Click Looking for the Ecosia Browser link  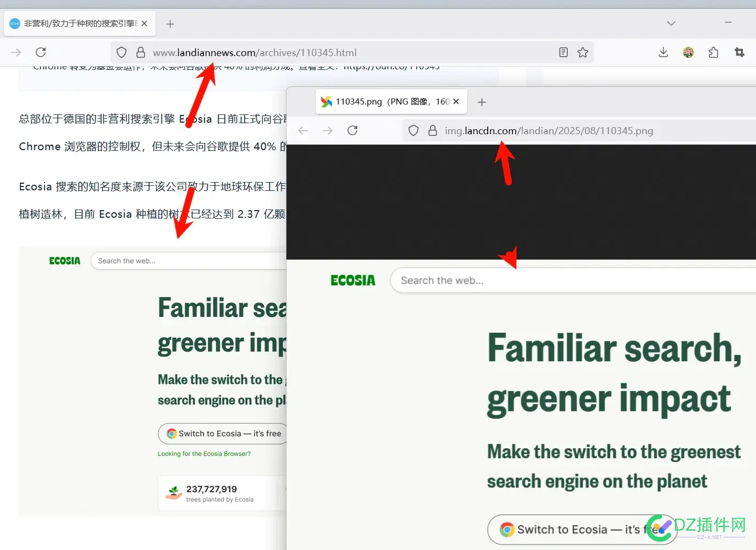coord(204,454)
